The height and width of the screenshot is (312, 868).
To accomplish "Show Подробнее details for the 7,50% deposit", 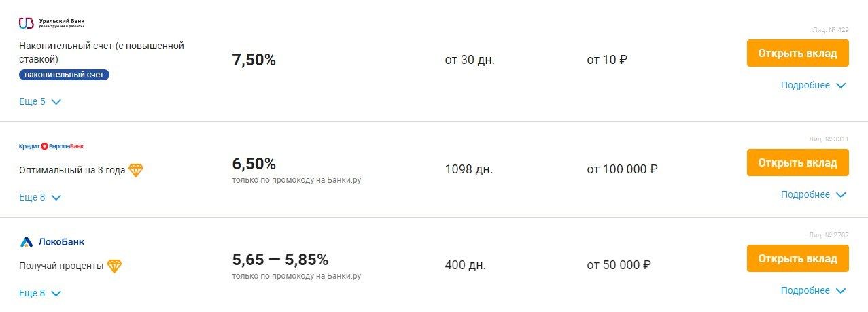I will point(813,86).
